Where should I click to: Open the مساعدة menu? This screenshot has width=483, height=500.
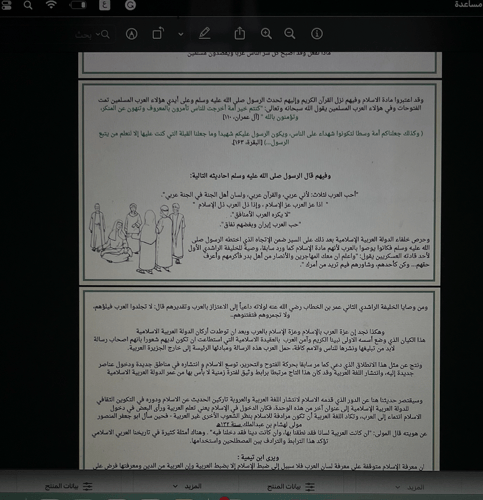coord(468,4)
